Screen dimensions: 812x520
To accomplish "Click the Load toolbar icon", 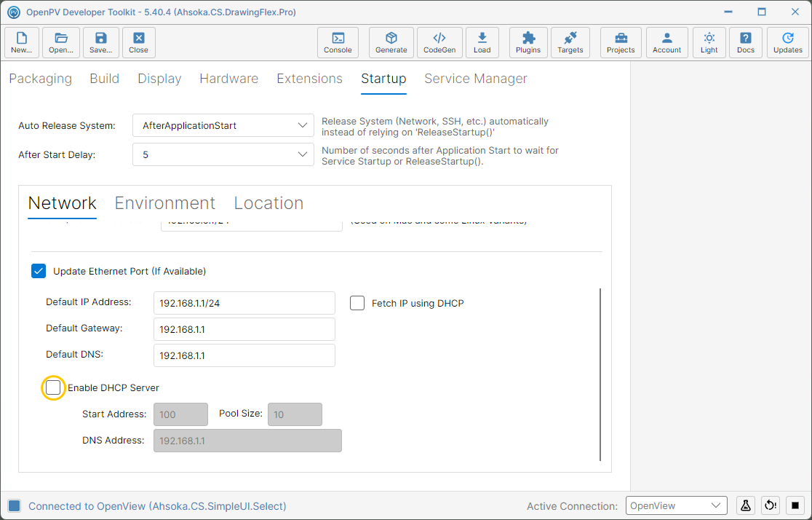I will pos(482,42).
